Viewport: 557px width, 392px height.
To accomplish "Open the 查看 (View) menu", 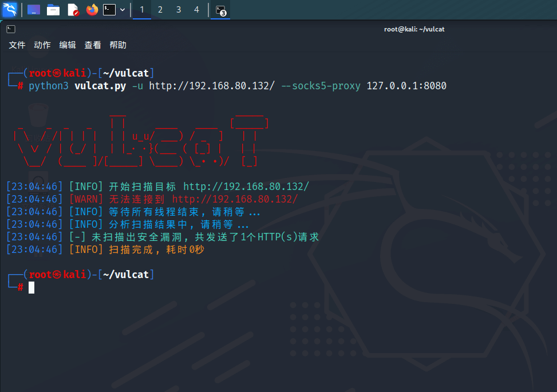I will [93, 45].
